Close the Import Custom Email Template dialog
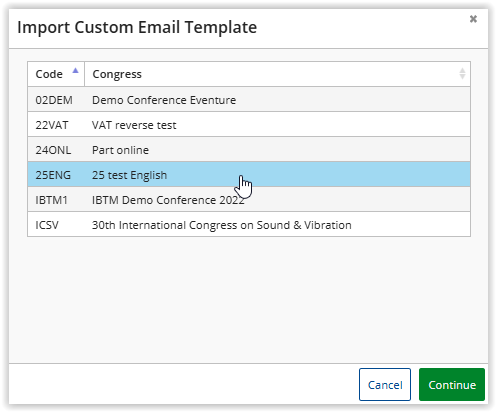The height and width of the screenshot is (412, 496). pos(473,19)
